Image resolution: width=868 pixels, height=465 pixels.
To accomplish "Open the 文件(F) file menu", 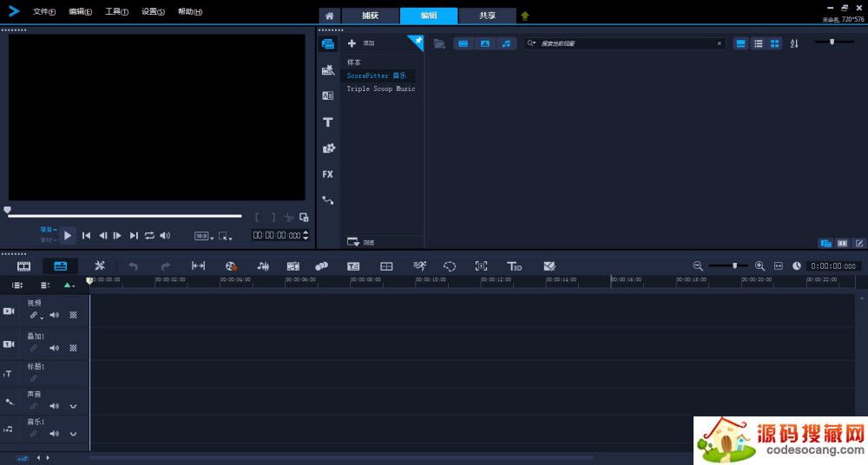I will tap(43, 12).
